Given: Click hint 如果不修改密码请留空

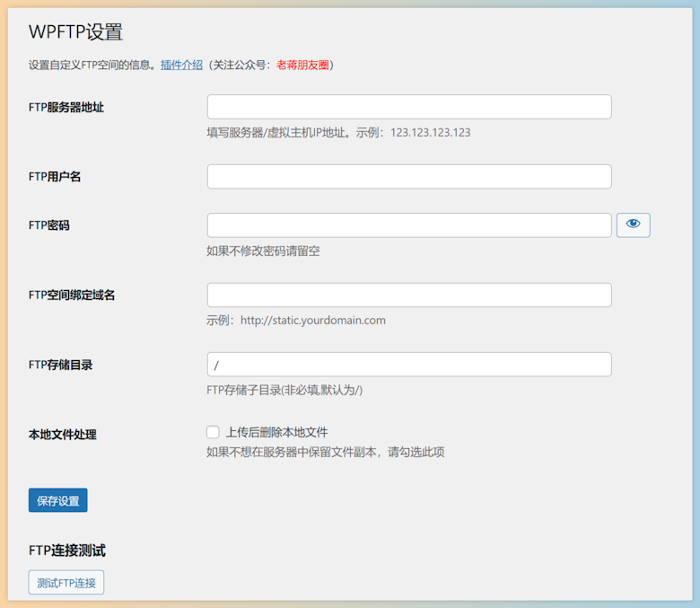Looking at the screenshot, I should coord(263,251).
